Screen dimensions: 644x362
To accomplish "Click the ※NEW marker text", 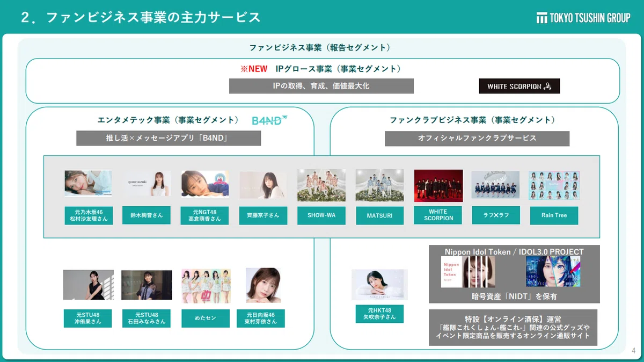I will tap(254, 69).
